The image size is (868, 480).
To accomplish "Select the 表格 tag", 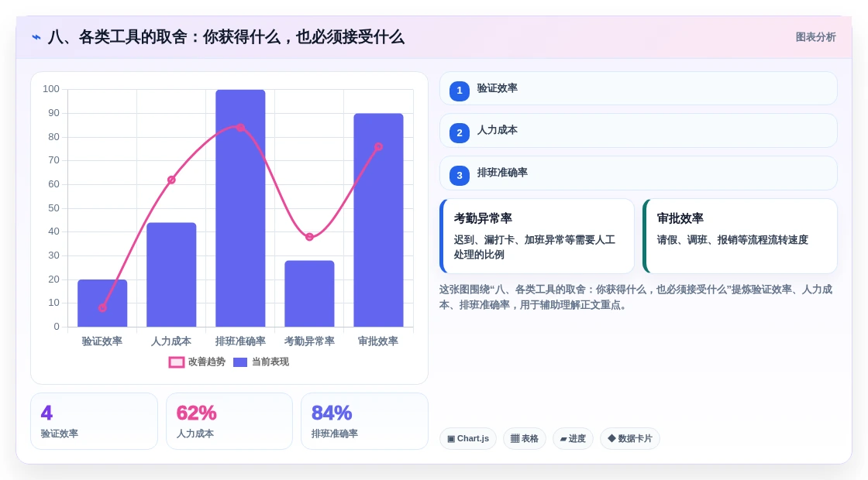I will [x=524, y=438].
